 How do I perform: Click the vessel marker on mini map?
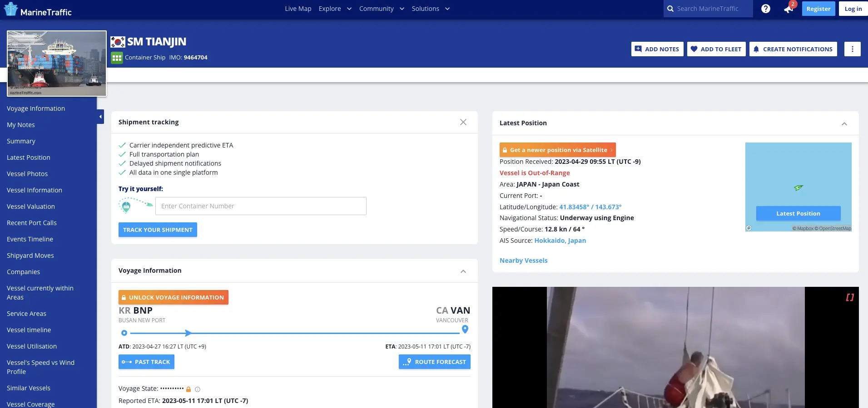click(x=799, y=187)
